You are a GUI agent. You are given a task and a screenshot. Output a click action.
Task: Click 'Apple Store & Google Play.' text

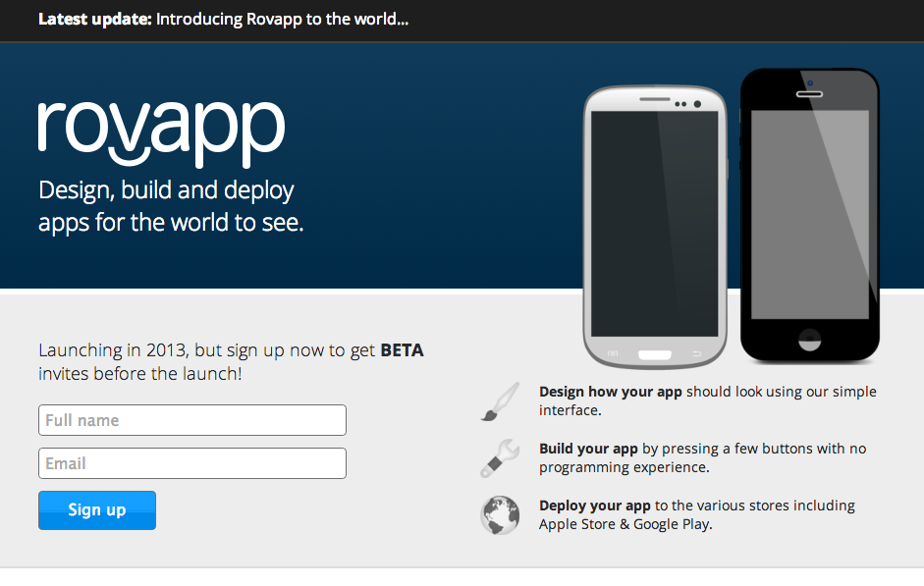(625, 525)
